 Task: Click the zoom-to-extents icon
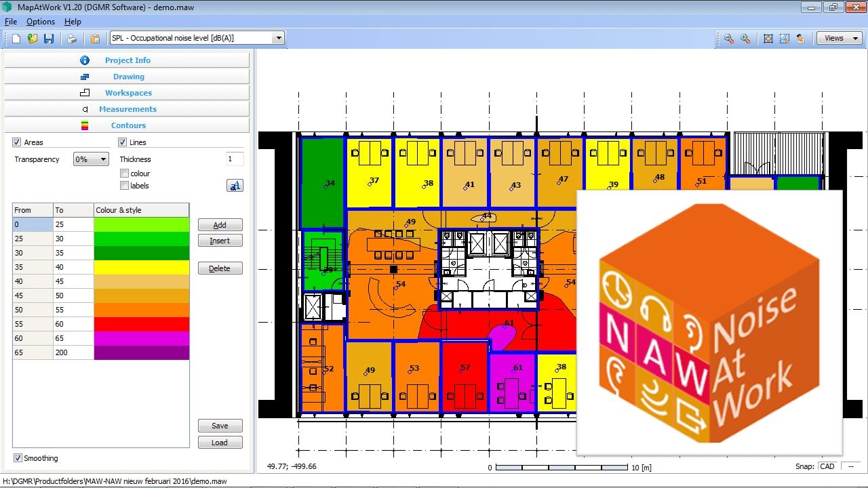[768, 39]
